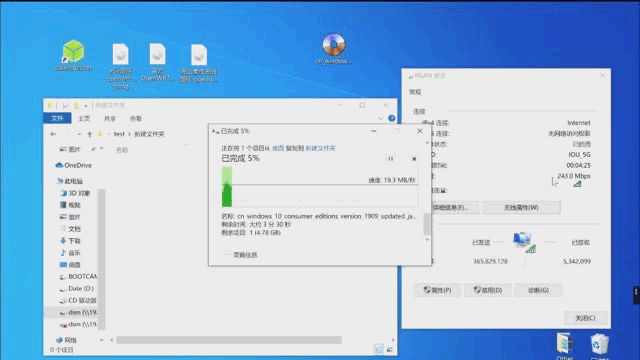Select the Other folder desktop icon
Screen dimensions: 640x360
pyautogui.click(x=565, y=346)
